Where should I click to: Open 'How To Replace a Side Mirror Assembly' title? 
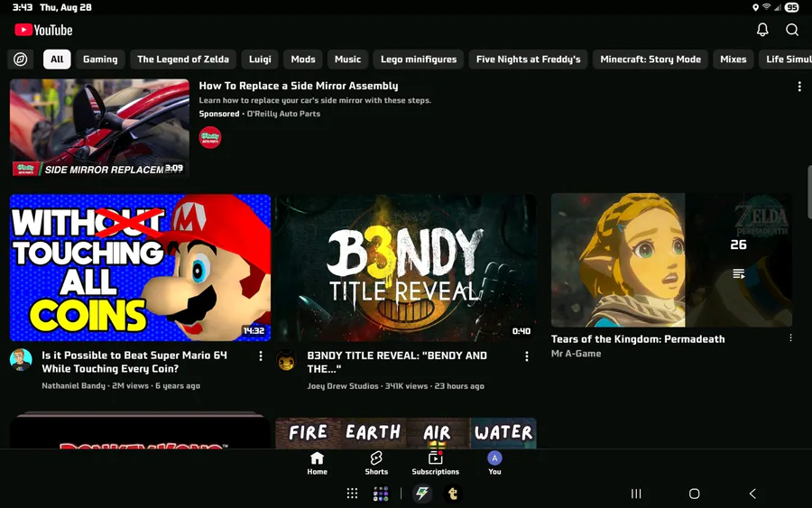point(299,86)
